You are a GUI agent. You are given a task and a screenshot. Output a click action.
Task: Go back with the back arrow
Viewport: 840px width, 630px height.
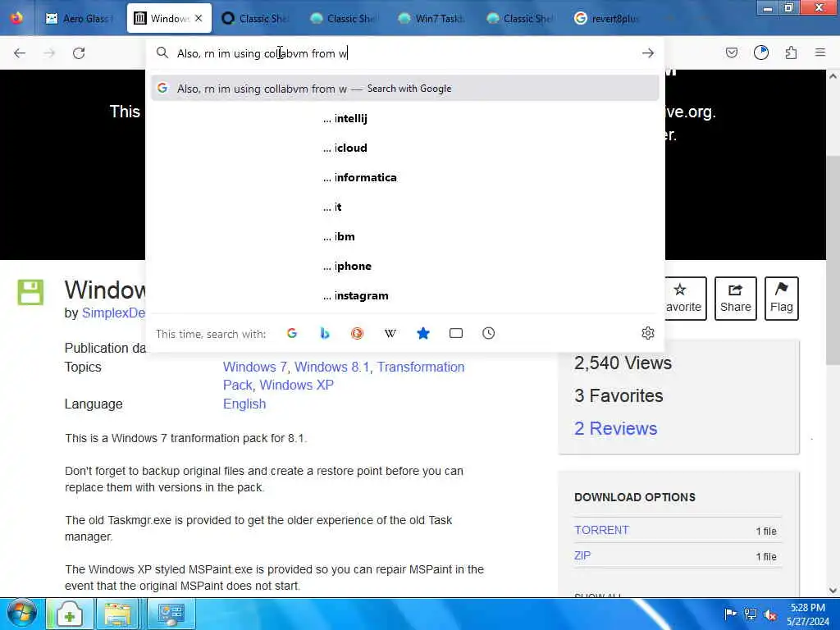(x=20, y=53)
